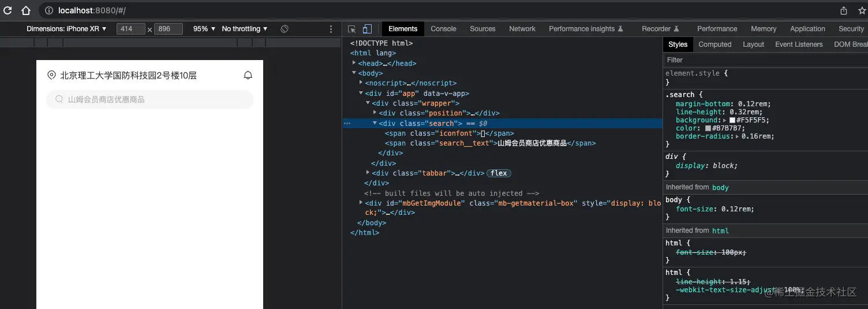Expand the div class tabbar node

pyautogui.click(x=368, y=173)
